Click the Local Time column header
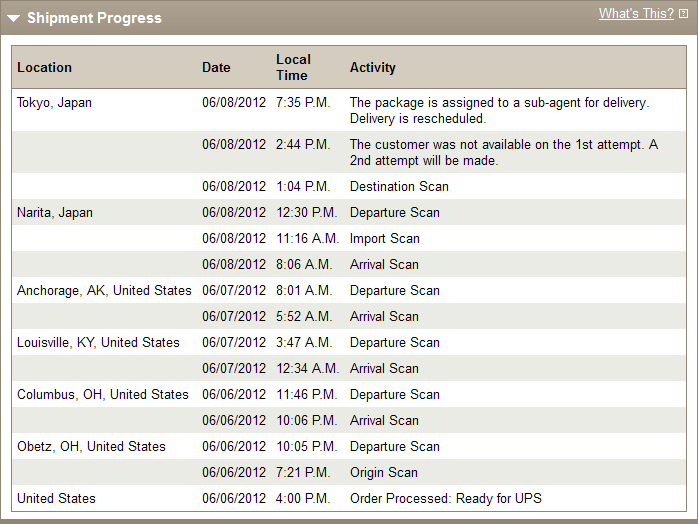Screen dimensions: 698x524 [x=293, y=67]
